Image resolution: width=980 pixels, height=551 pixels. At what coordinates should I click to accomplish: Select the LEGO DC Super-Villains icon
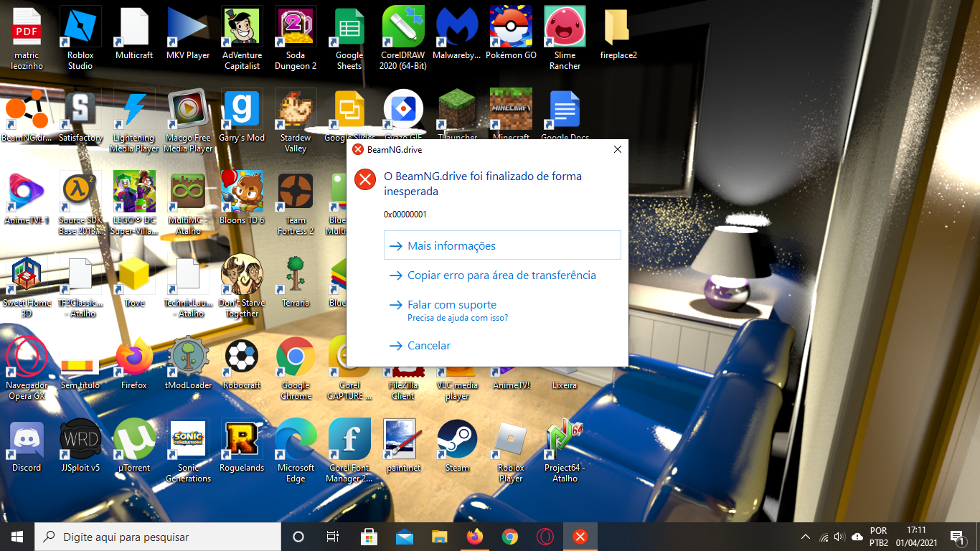[x=134, y=204]
